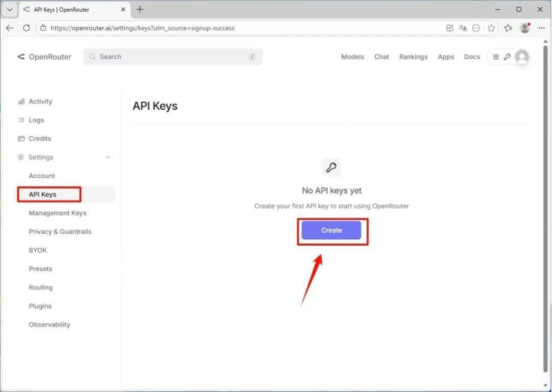
Task: Open browser settings and more menu
Action: 541,28
